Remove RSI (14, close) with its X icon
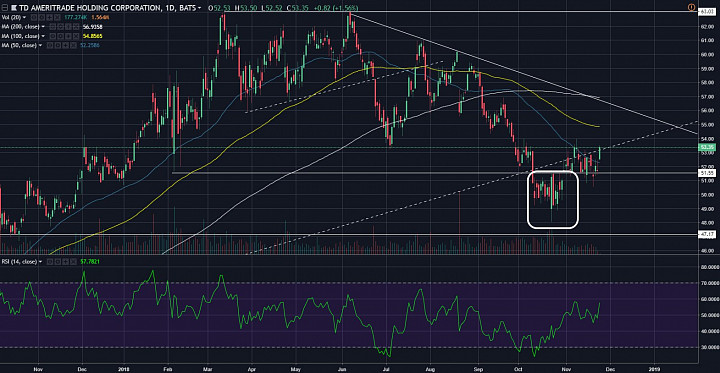The width and height of the screenshot is (720, 373). (x=73, y=261)
